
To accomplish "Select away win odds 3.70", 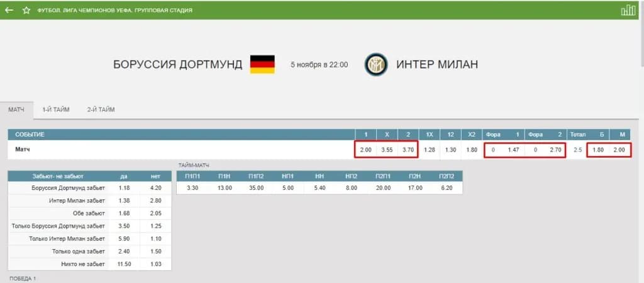I will click(x=408, y=150).
